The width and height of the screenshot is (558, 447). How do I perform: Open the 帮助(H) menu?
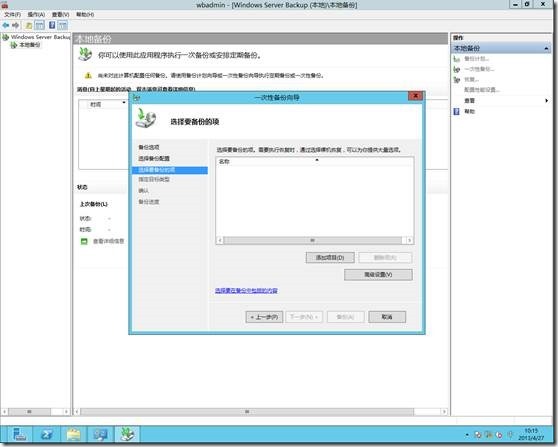pos(85,15)
